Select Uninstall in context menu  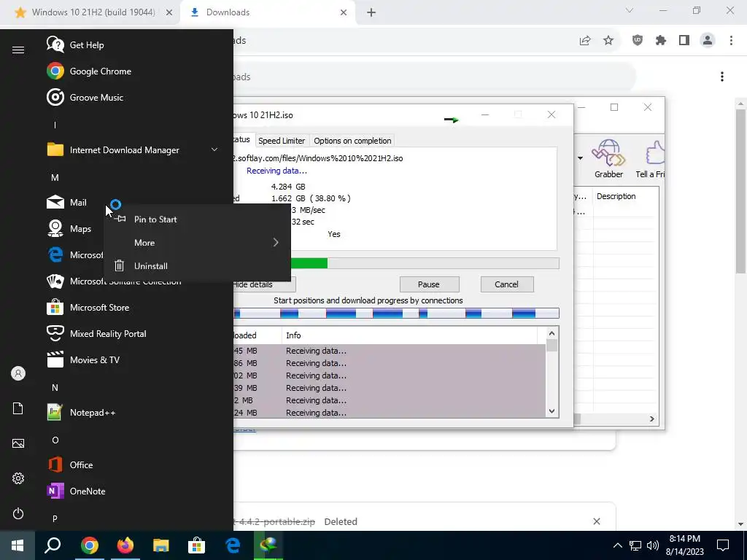(x=197, y=266)
